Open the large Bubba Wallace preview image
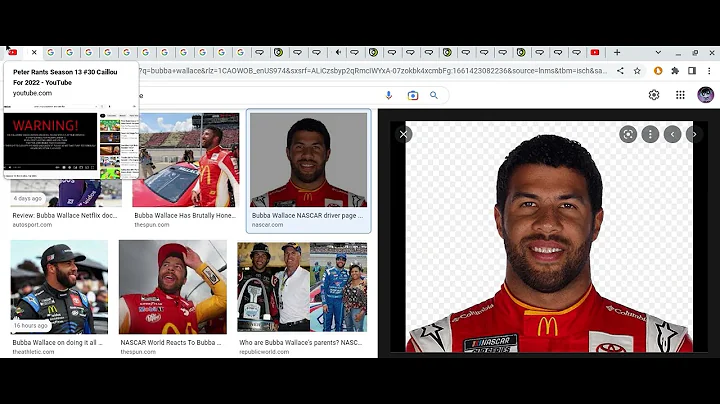Image resolution: width=720 pixels, height=404 pixels. [549, 236]
